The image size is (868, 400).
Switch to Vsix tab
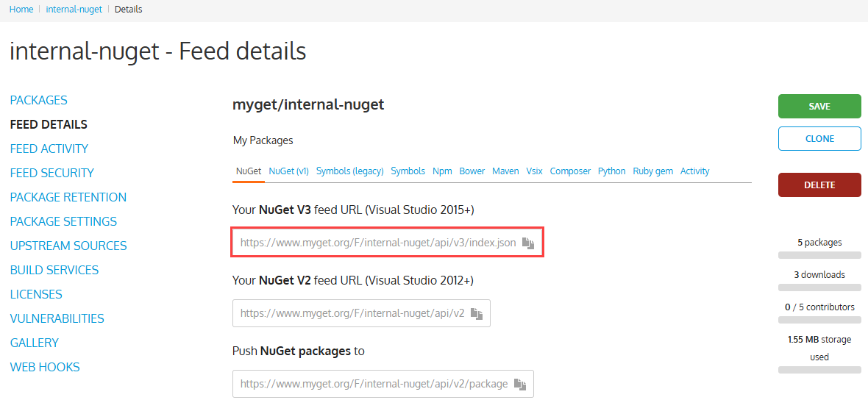click(534, 171)
